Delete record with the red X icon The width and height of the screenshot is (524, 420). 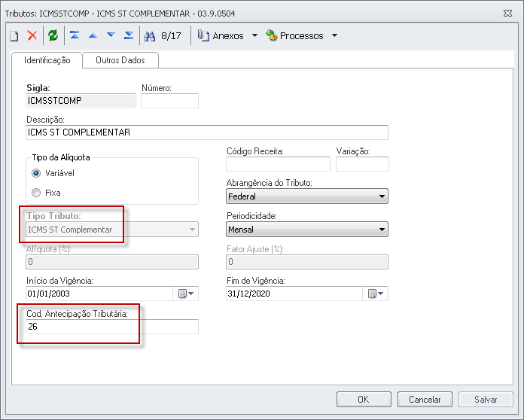[x=32, y=35]
